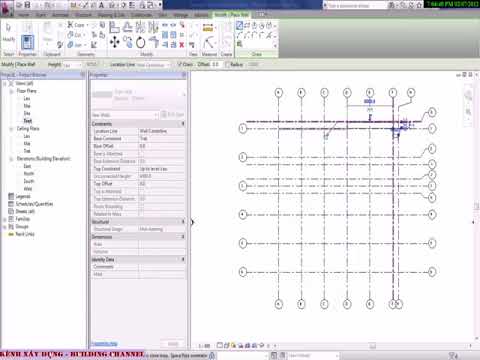
Task: Select the Rotate tool
Action: [140, 43]
